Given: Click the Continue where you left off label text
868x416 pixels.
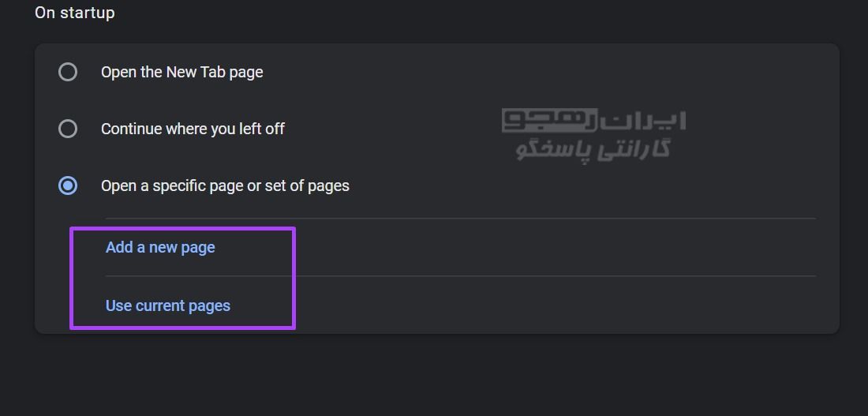Looking at the screenshot, I should coord(193,129).
